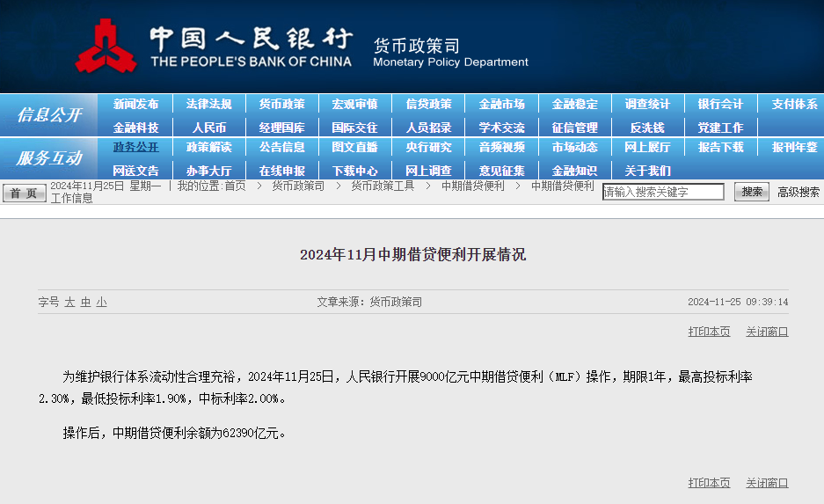This screenshot has height=504, width=824.
Task: Open 反洗钱 menu entry
Action: tap(647, 128)
